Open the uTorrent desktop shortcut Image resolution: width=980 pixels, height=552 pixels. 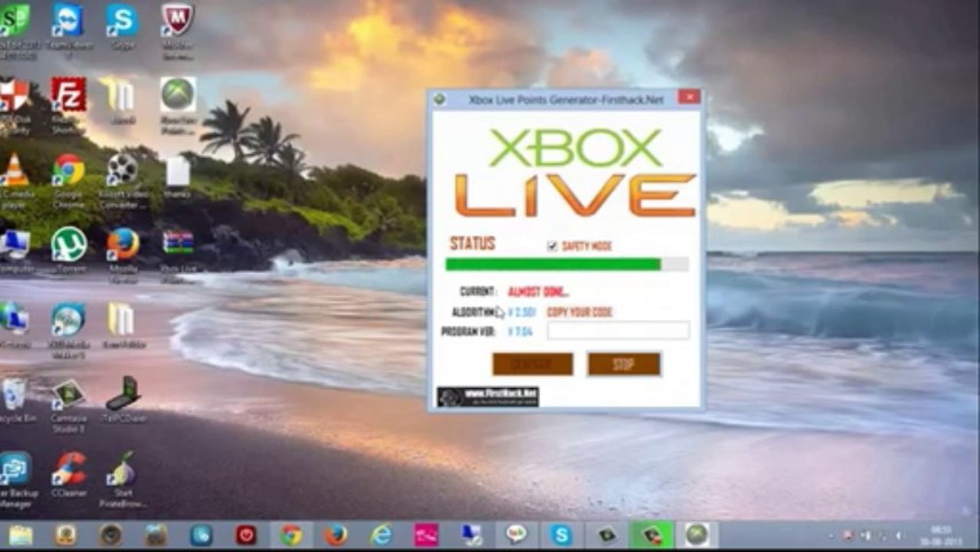pos(68,249)
